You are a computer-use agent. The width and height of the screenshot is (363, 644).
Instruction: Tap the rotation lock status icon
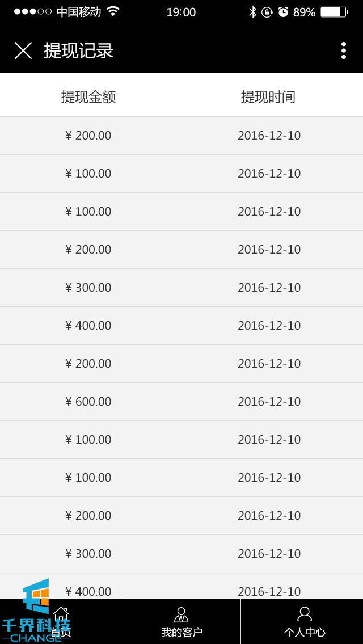pos(267,12)
